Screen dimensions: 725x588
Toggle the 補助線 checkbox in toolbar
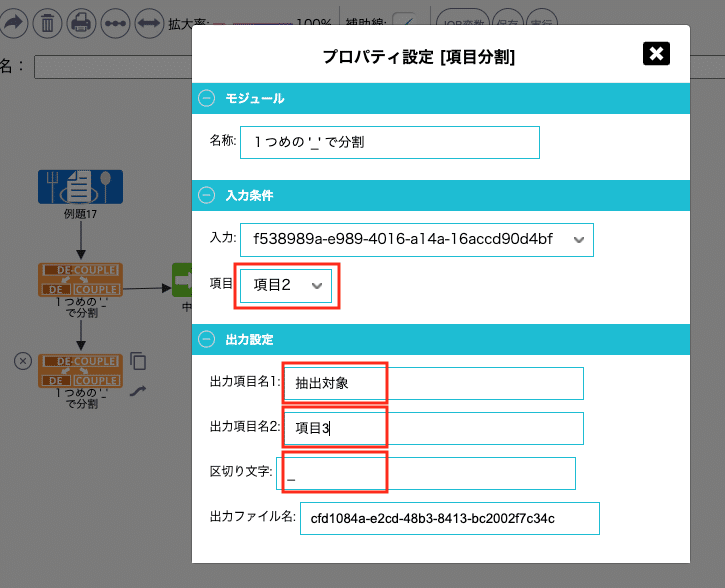coord(403,21)
